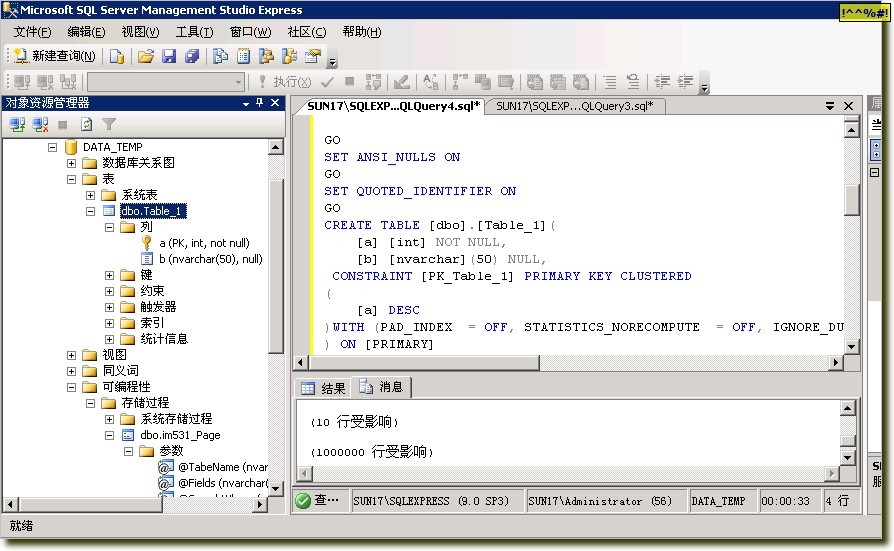Refresh the Object Explorer tree
Screen dimensions: 894x551
(87, 125)
